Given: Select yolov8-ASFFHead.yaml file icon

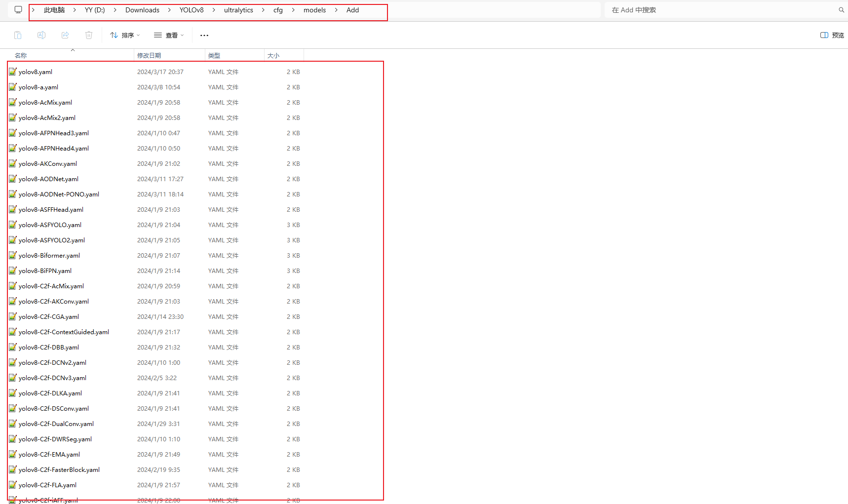Looking at the screenshot, I should 13,209.
